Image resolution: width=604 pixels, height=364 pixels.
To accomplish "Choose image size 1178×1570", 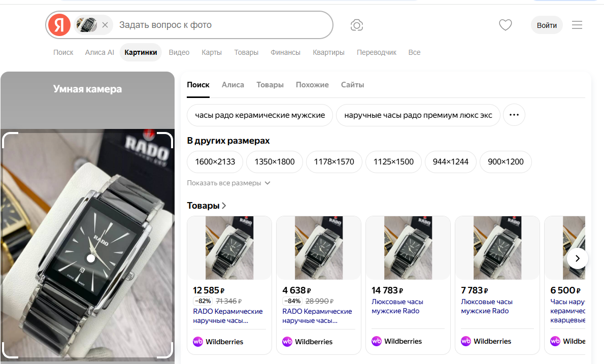I will pos(334,162).
